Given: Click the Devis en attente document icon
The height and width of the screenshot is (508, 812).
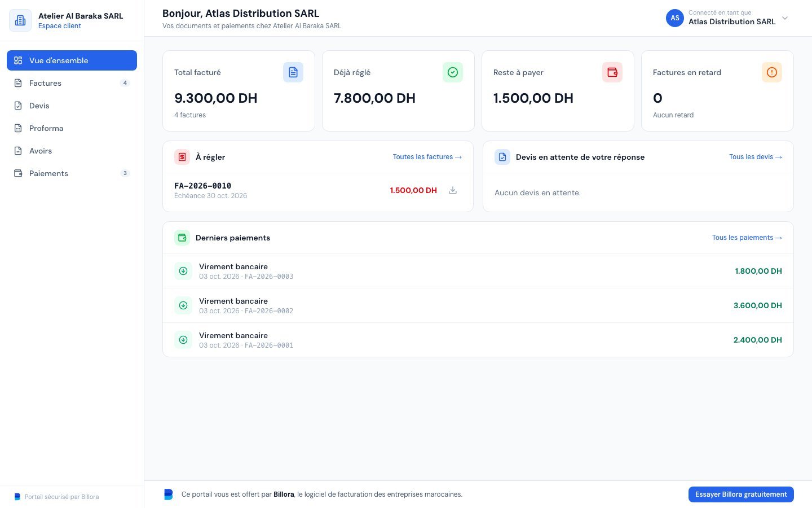Looking at the screenshot, I should click(502, 157).
